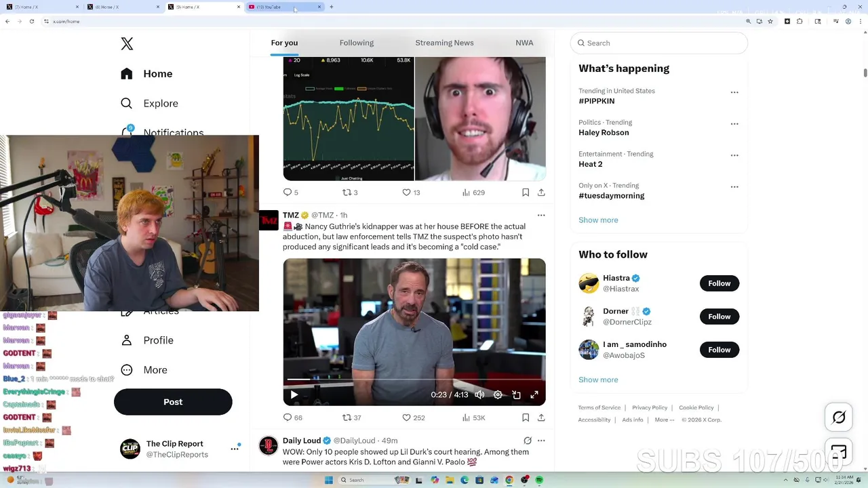
Task: Open Spotify from the taskbar
Action: [539, 480]
